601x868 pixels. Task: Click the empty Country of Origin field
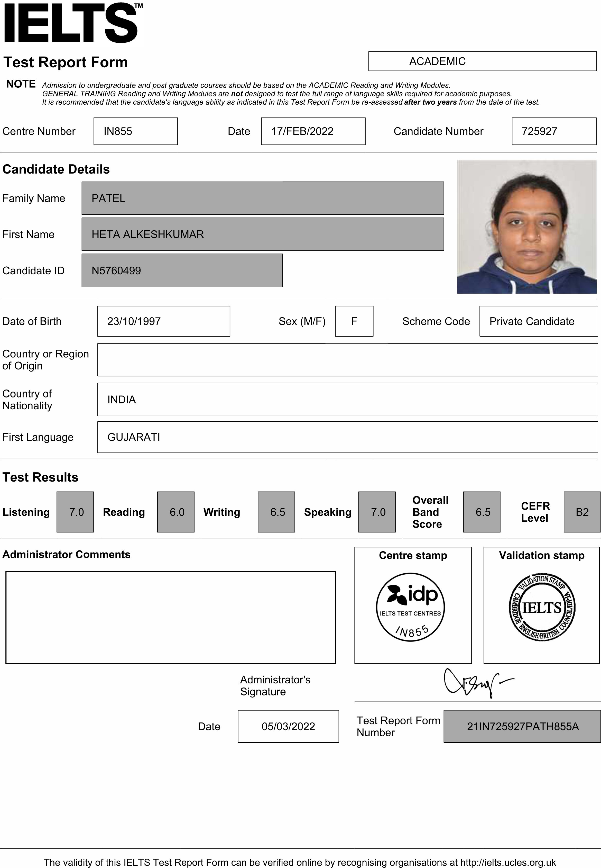(x=347, y=360)
